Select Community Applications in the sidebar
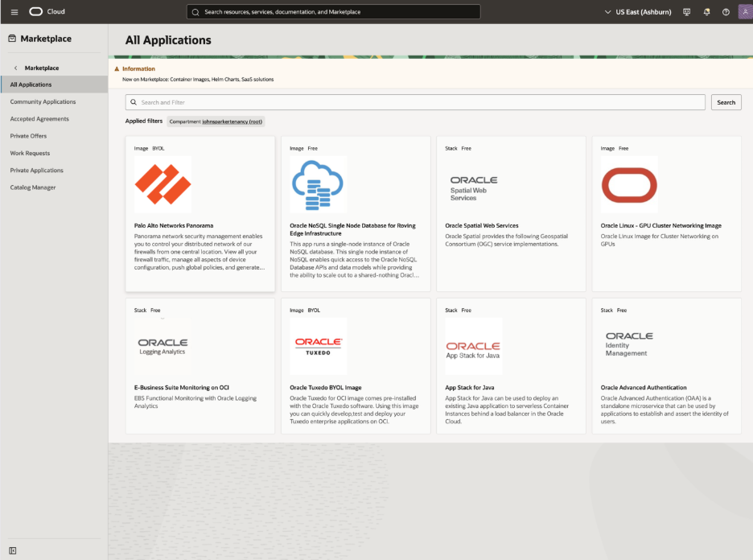Viewport: 753px width, 560px height. 43,102
